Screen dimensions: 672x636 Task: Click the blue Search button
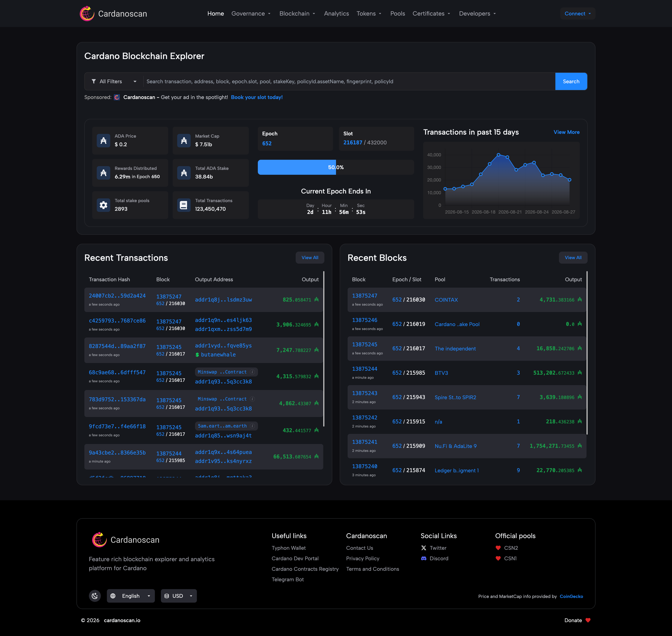571,81
